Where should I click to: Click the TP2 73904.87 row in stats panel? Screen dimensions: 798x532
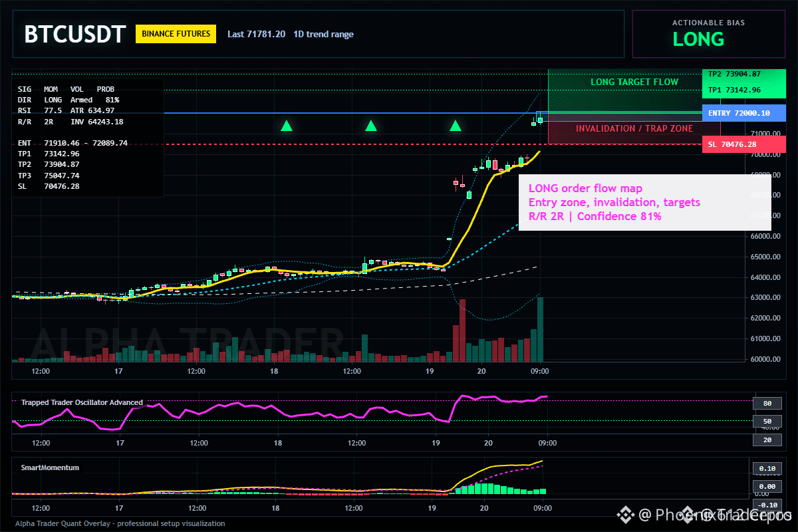point(49,164)
